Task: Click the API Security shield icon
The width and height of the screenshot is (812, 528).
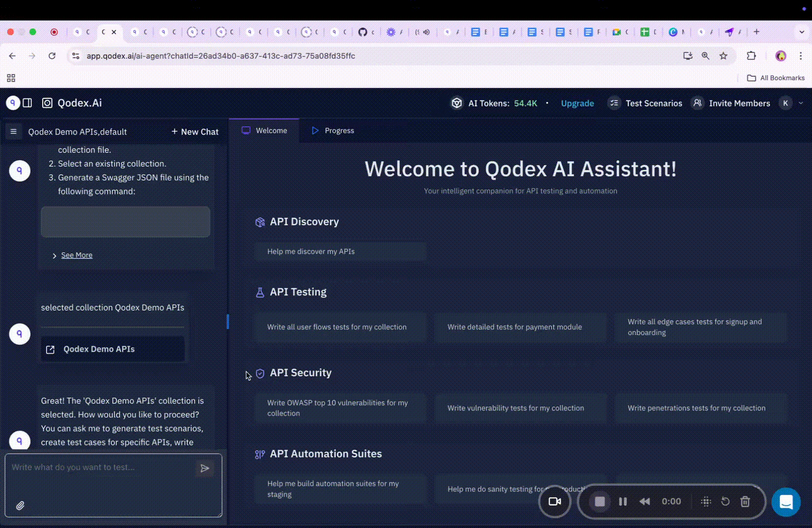Action: 260,373
